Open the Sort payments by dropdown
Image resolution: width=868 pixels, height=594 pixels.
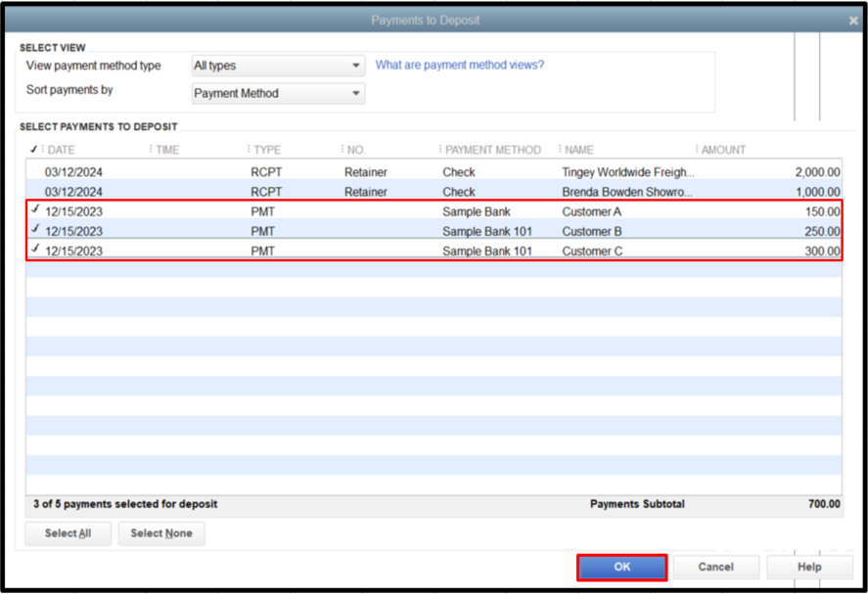tap(278, 93)
